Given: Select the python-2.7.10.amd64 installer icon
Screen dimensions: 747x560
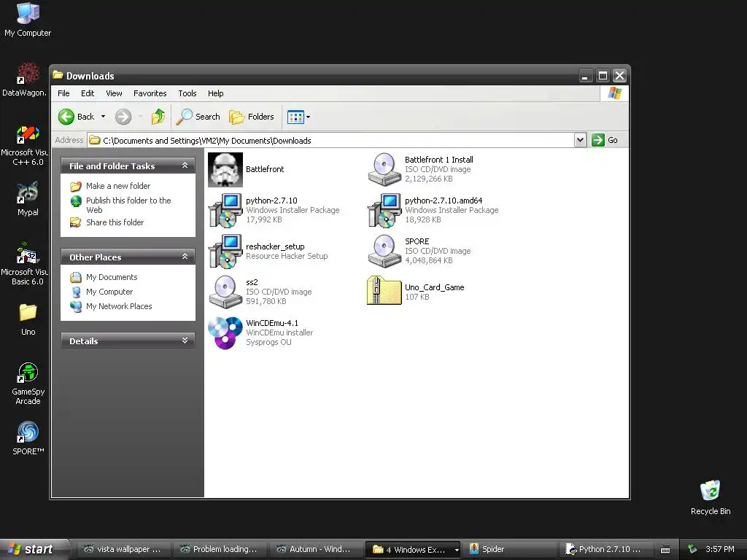Looking at the screenshot, I should 384,211.
